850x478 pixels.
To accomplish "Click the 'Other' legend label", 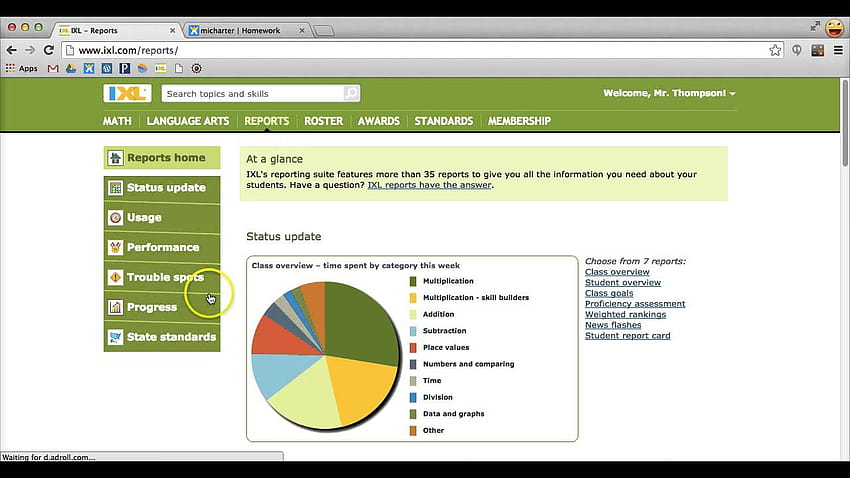I will coord(433,430).
